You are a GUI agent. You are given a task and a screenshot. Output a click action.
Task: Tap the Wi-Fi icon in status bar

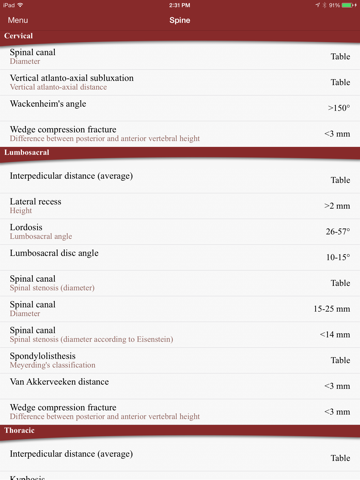point(20,5)
